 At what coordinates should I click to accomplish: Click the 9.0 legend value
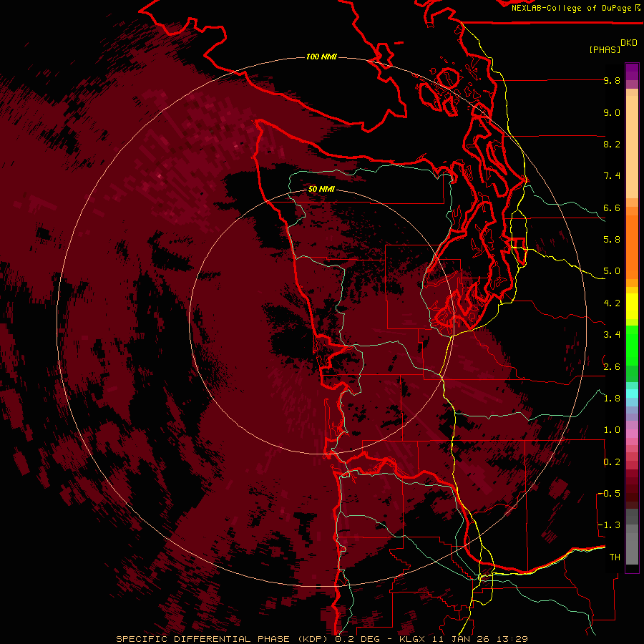pos(612,112)
